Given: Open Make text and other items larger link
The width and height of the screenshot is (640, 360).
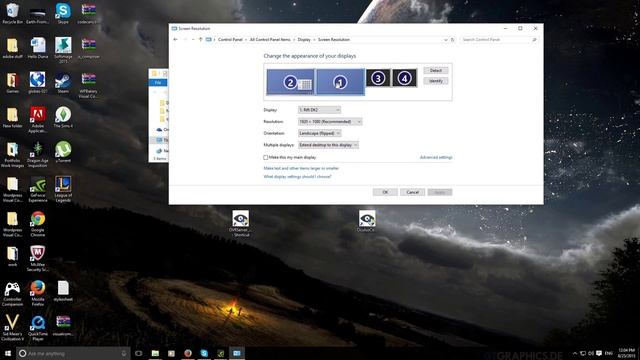Looking at the screenshot, I should click(x=301, y=168).
